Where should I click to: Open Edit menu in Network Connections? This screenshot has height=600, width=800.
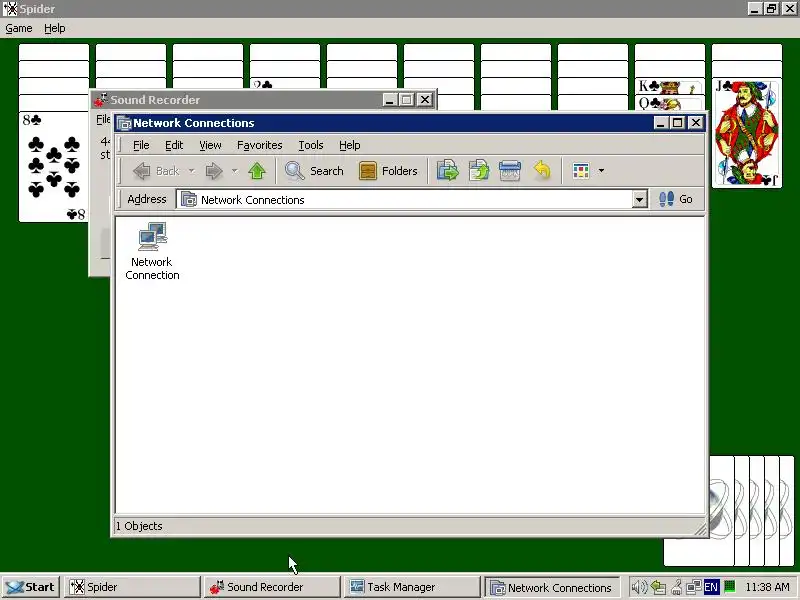pos(174,145)
